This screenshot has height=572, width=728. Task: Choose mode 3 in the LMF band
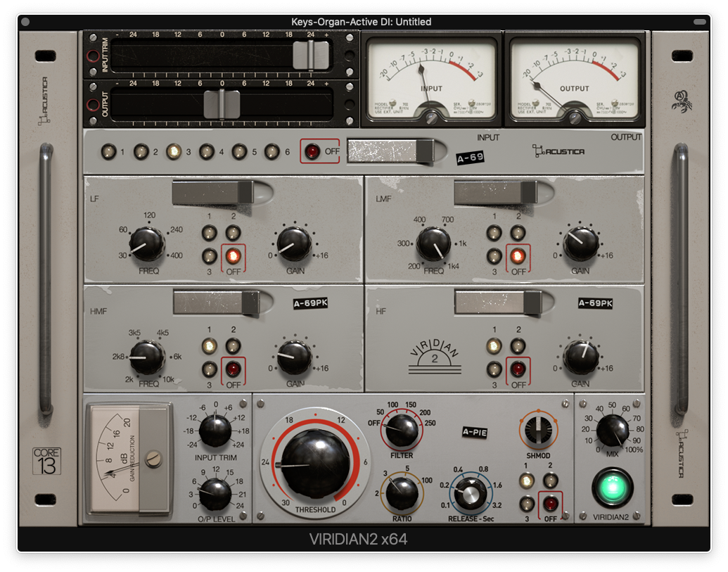pos(494,256)
